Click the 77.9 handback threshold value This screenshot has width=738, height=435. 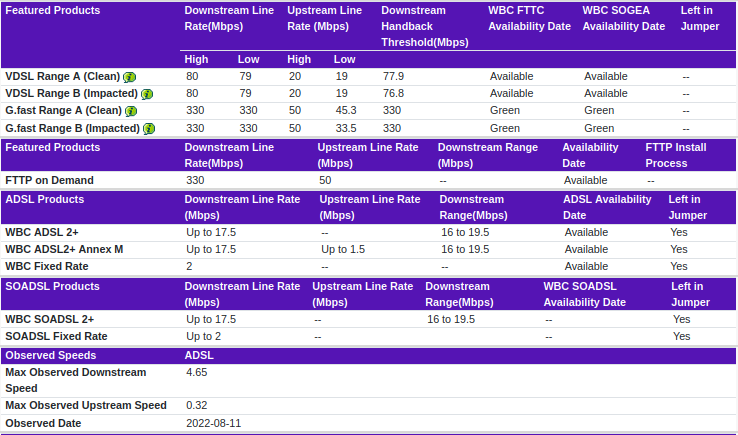[393, 76]
